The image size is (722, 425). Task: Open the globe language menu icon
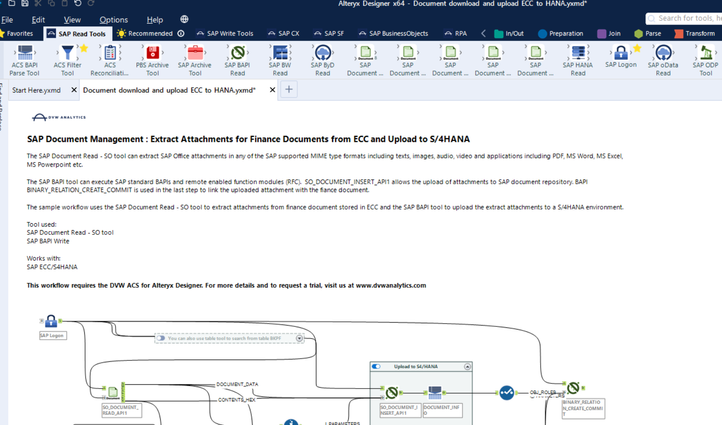point(184,19)
